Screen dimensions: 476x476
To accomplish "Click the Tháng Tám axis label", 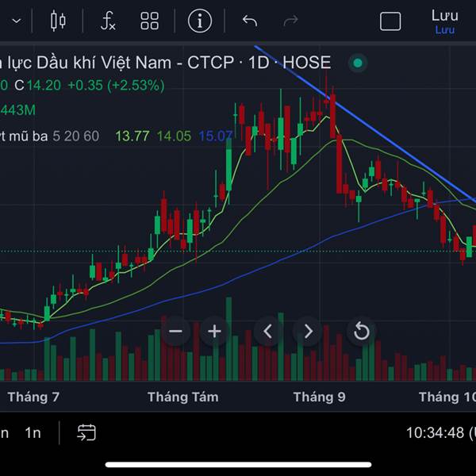I will pyautogui.click(x=183, y=397).
